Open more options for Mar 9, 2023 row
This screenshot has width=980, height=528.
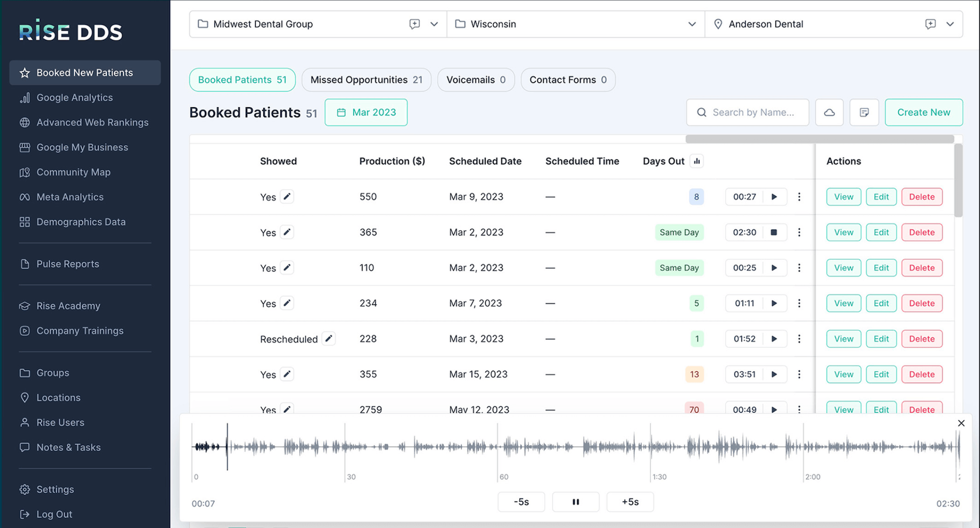[x=799, y=197]
